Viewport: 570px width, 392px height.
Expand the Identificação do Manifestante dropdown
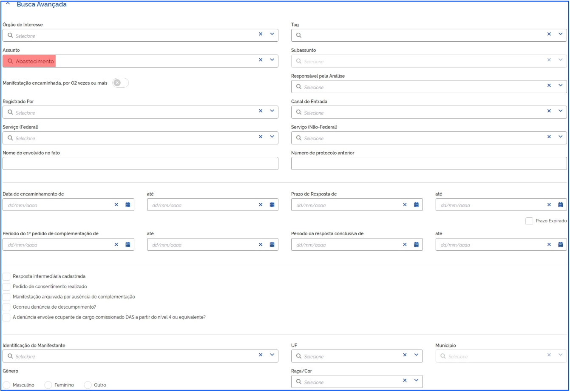pos(272,355)
